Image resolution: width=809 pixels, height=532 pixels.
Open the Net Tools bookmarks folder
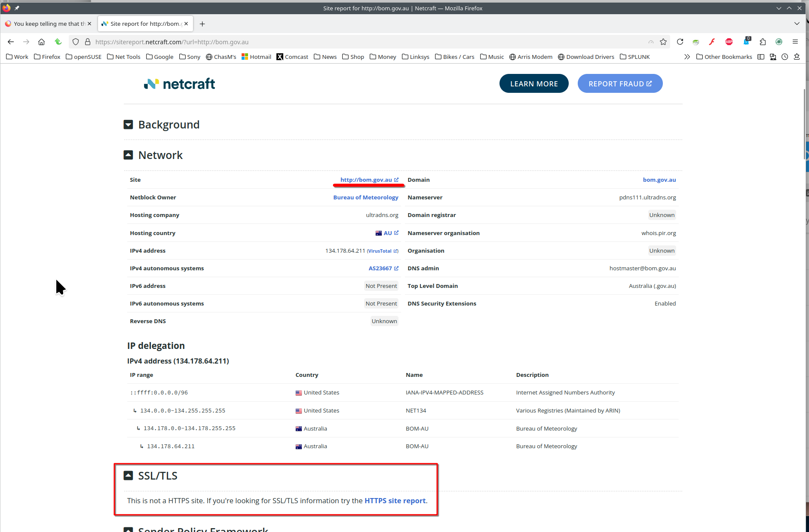pyautogui.click(x=124, y=57)
